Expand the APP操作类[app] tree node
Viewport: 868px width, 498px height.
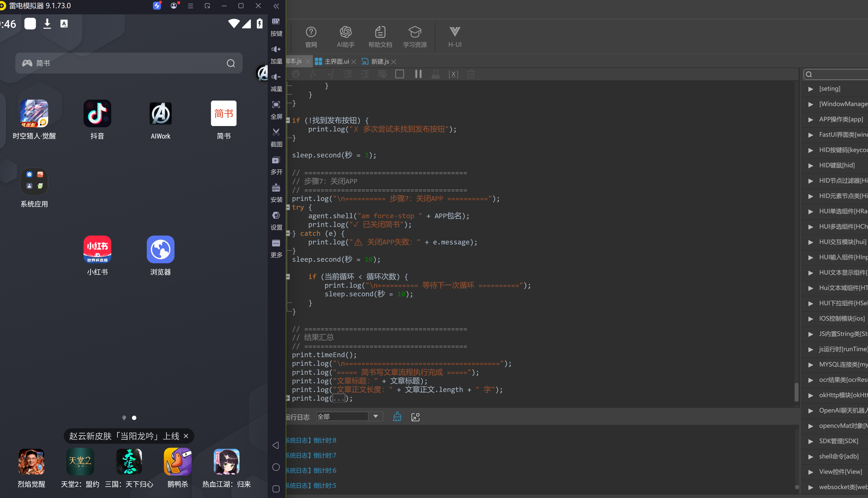(811, 120)
